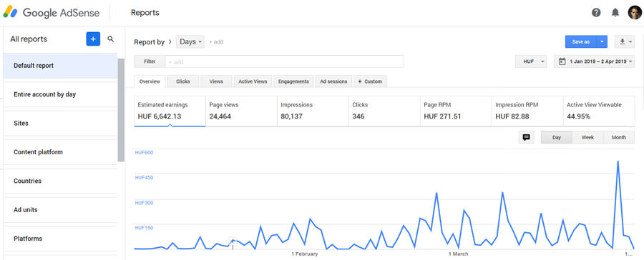This screenshot has height=260, width=644.
Task: Click the + add dimension link
Action: click(216, 42)
